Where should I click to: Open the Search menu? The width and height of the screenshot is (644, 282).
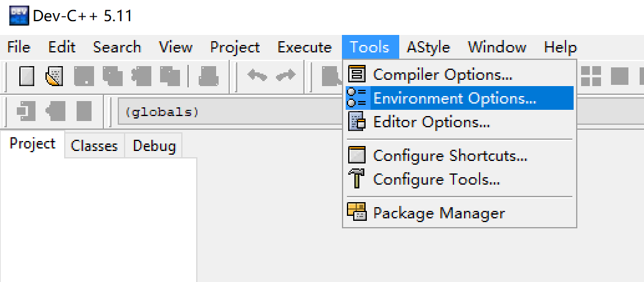[x=117, y=47]
